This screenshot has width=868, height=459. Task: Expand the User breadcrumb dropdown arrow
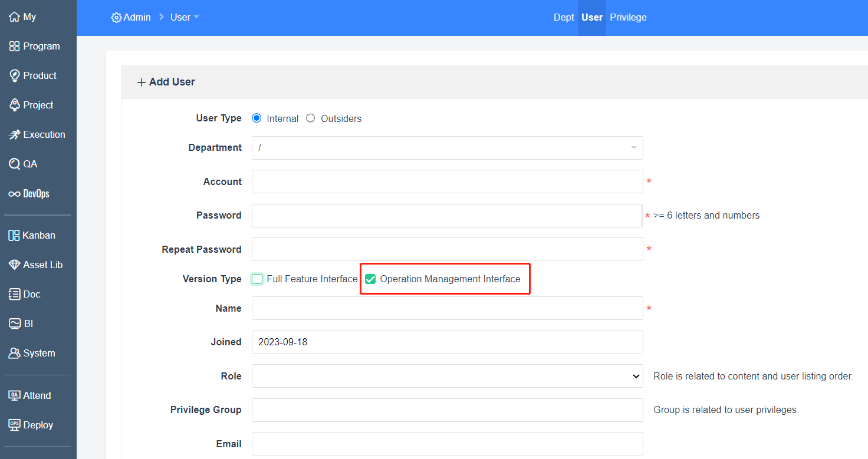[196, 17]
